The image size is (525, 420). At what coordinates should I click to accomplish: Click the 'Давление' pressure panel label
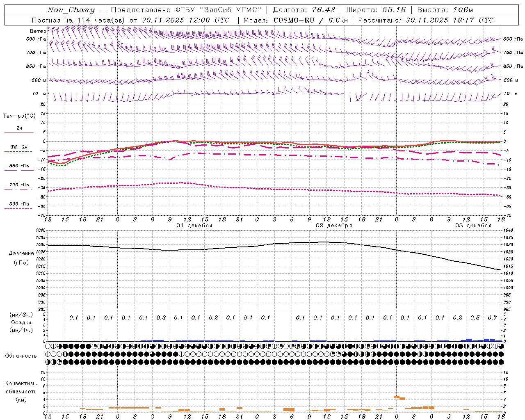[x=21, y=253]
